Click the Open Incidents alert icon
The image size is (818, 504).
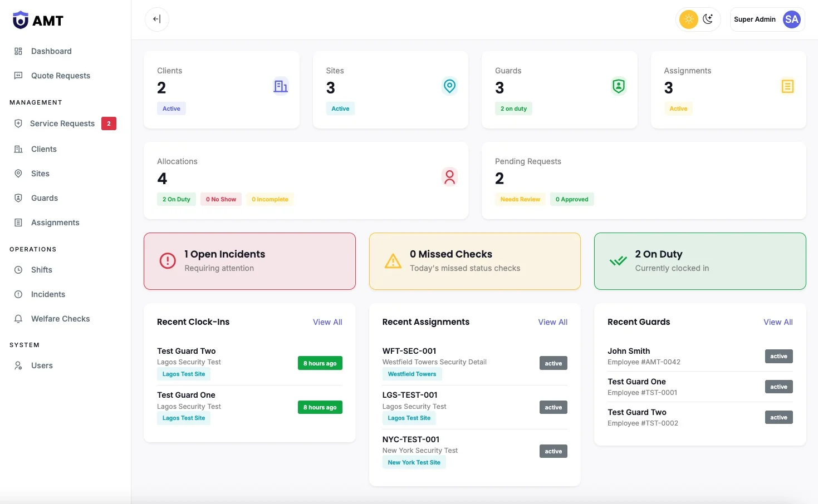168,261
